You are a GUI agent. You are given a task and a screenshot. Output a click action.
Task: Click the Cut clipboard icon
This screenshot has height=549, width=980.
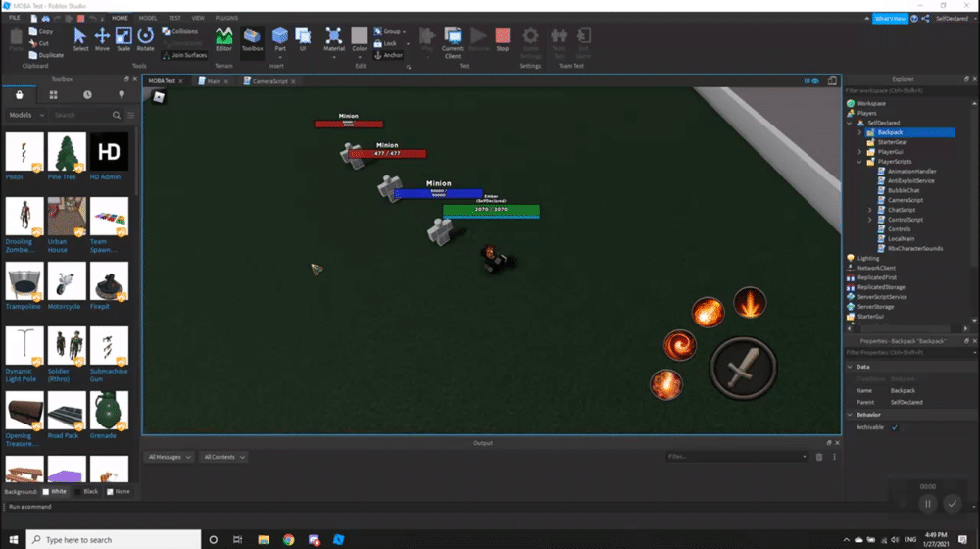click(33, 43)
